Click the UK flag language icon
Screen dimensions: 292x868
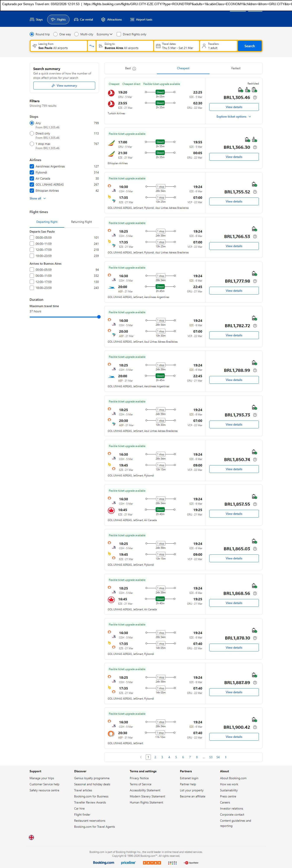coord(31,837)
